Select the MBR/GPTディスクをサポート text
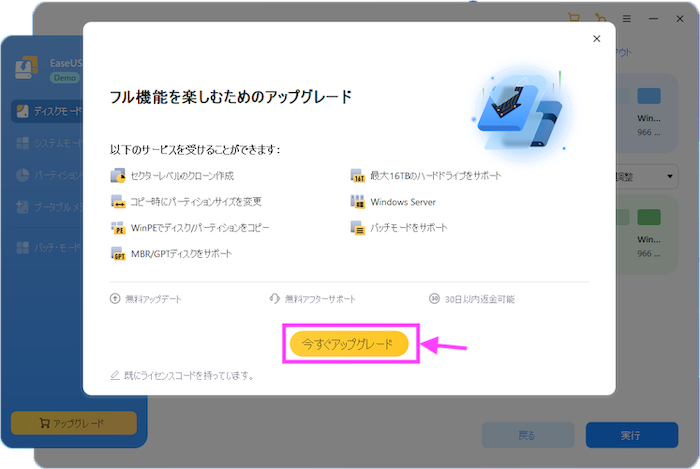 181,254
